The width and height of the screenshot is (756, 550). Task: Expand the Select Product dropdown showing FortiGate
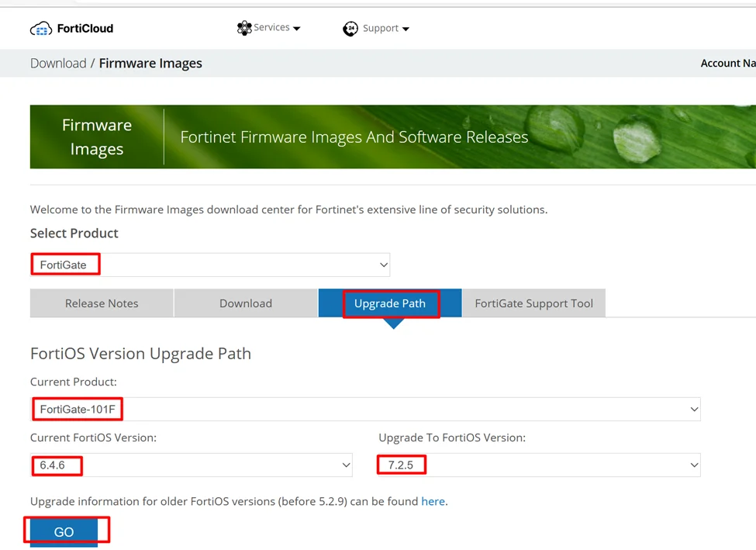click(210, 265)
